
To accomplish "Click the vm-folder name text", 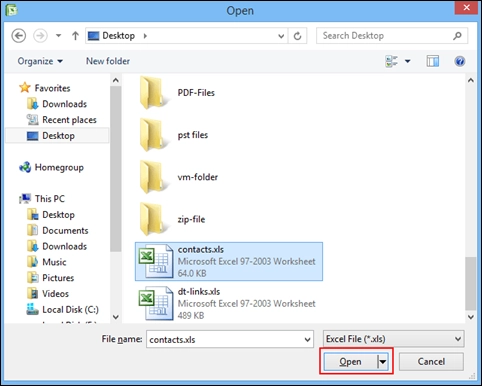I will coord(198,177).
